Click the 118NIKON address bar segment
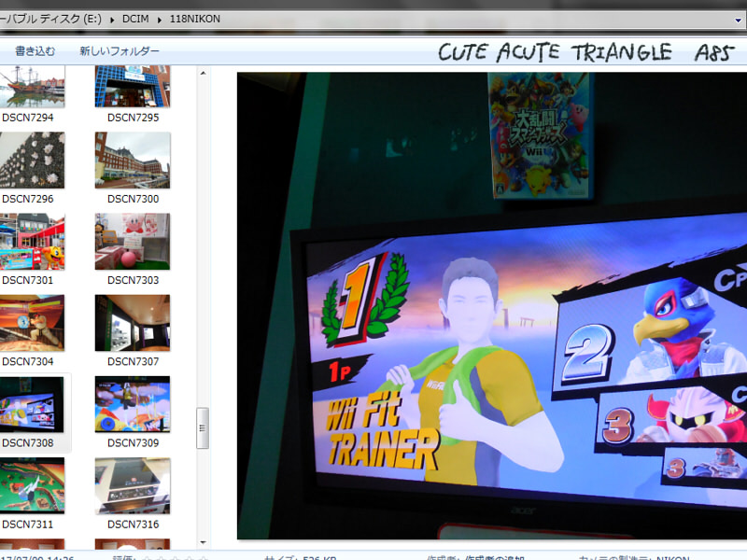Image resolution: width=747 pixels, height=560 pixels. [195, 19]
